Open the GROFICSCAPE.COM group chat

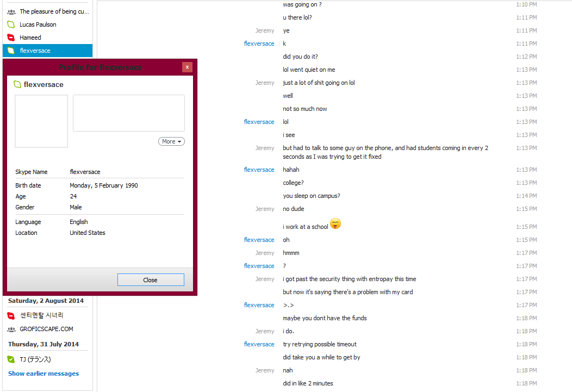47,329
